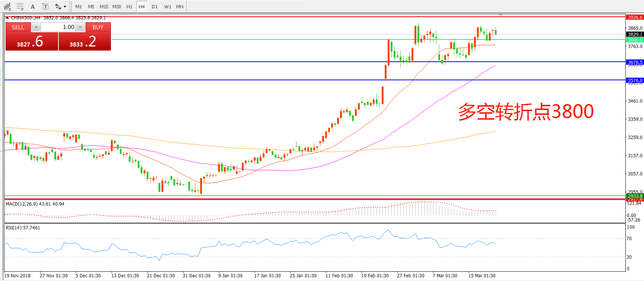Select the MN monthly timeframe

click(x=180, y=6)
